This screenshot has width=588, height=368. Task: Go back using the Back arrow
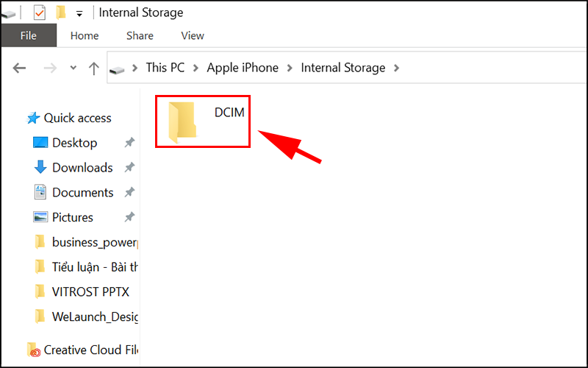pyautogui.click(x=20, y=68)
